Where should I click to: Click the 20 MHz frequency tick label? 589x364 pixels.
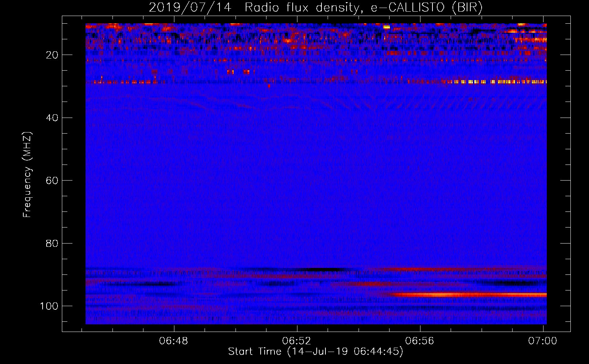[x=52, y=55]
